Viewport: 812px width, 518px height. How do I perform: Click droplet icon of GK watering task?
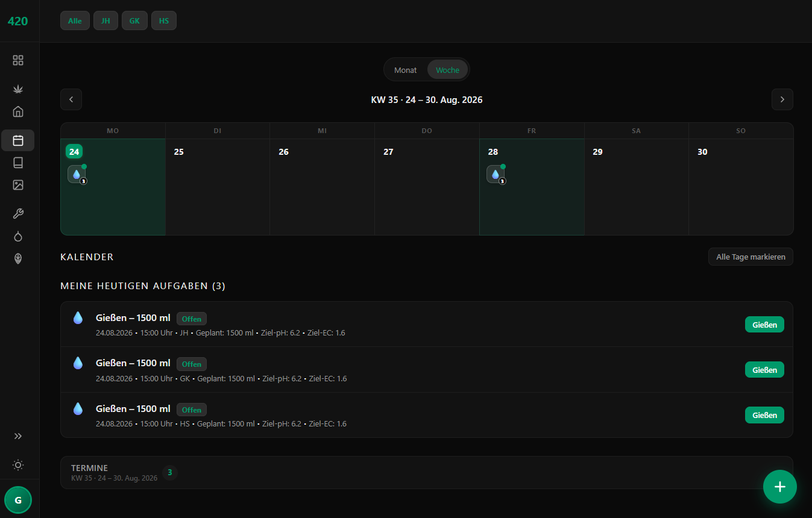(x=78, y=363)
